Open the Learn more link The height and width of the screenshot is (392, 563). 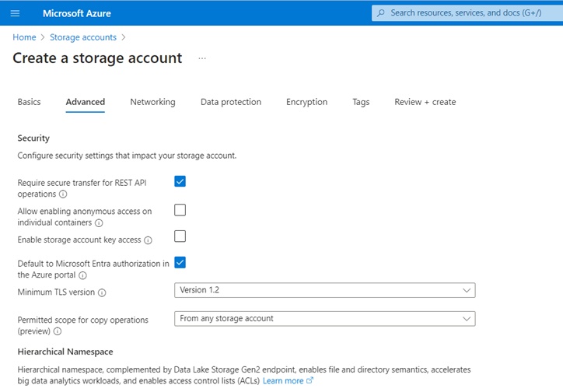coord(283,380)
